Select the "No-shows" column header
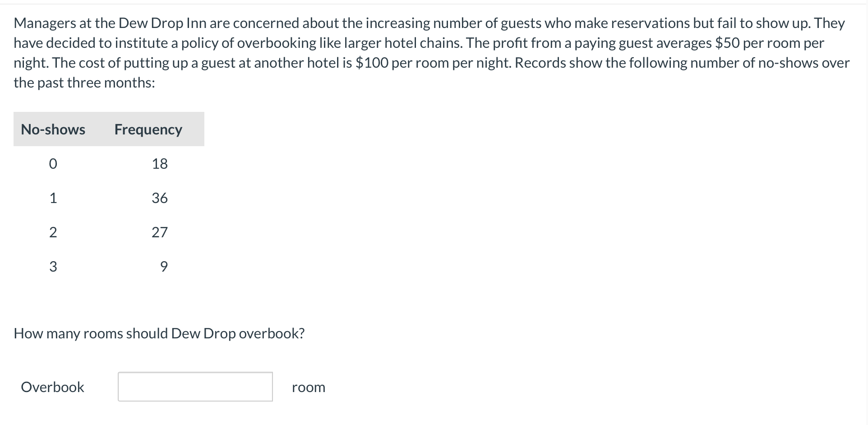Viewport: 868px width, 425px height. coord(53,129)
